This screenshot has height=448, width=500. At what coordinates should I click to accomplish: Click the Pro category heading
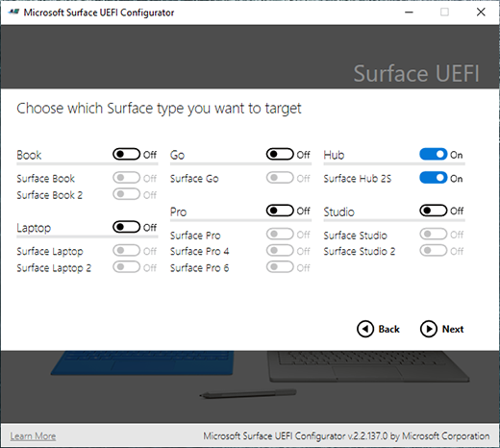178,212
